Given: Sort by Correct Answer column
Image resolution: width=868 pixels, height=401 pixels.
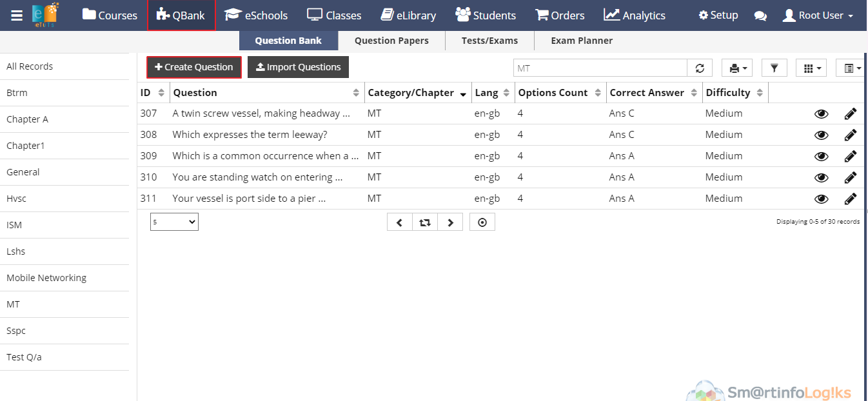Looking at the screenshot, I should coord(655,93).
